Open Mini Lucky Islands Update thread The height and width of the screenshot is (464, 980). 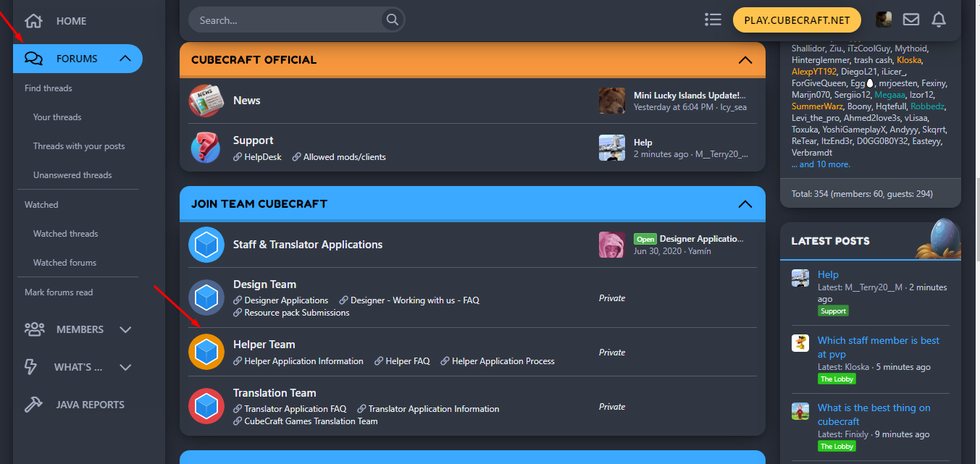coord(690,96)
